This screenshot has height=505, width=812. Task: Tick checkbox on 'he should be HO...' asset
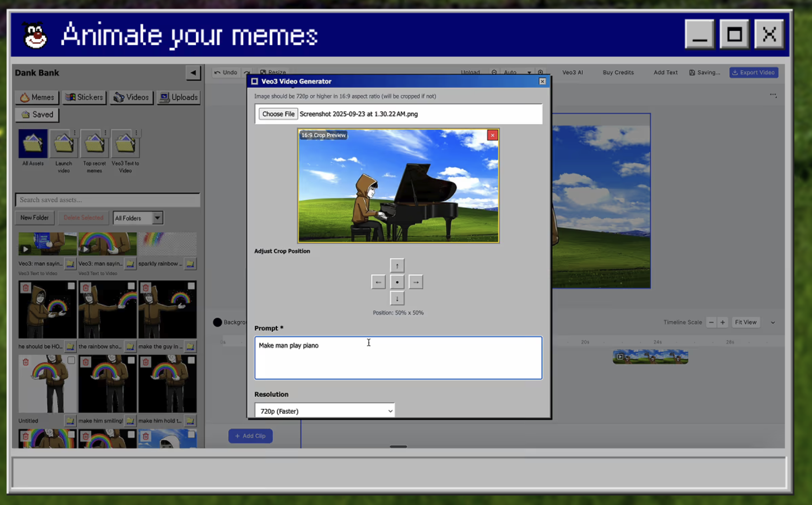71,286
